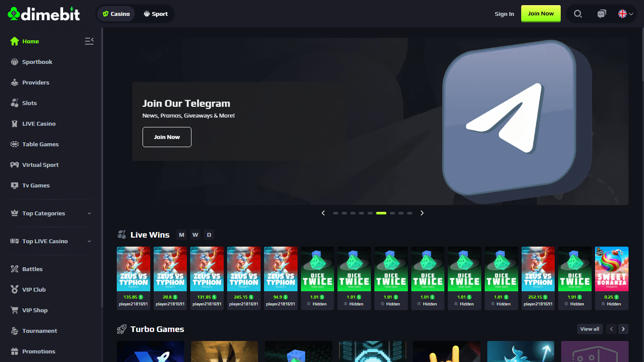Image resolution: width=644 pixels, height=362 pixels.
Task: Select the sixth carousel dot
Action: coord(381,213)
